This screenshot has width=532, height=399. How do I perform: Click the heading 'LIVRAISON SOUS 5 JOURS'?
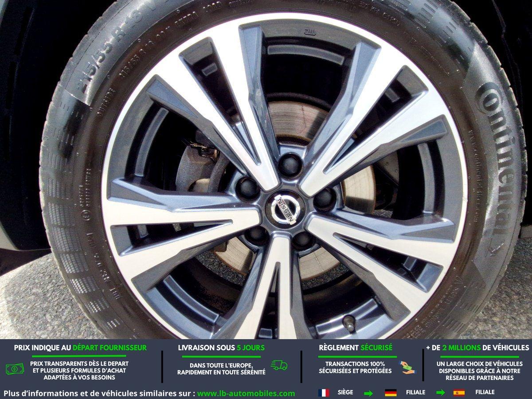221,348
